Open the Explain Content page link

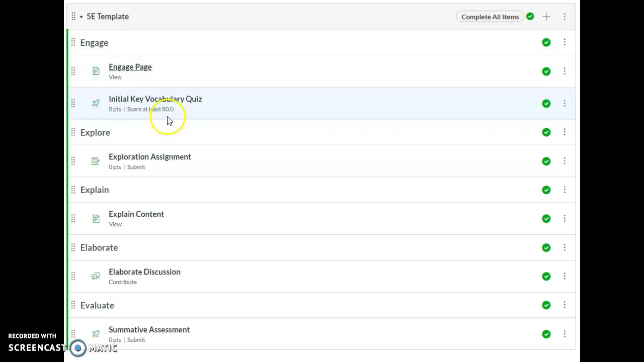point(136,214)
